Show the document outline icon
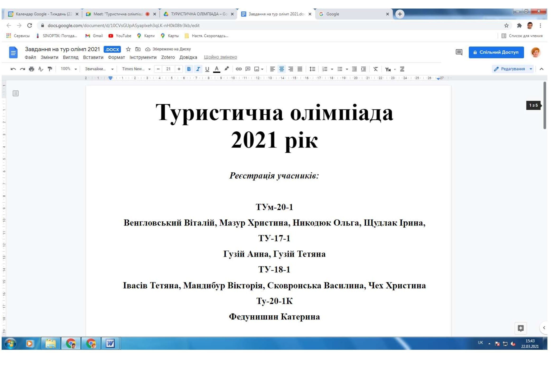The image size is (555, 392). click(x=16, y=93)
